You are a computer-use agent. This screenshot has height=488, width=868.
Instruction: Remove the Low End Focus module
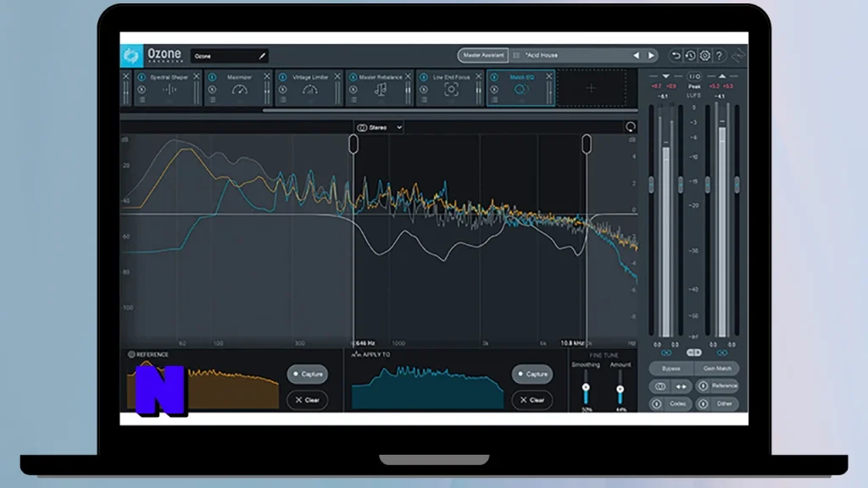coord(478,76)
